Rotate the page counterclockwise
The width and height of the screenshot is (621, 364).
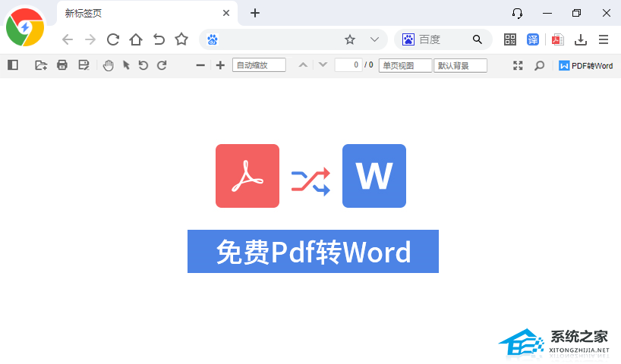tap(143, 65)
